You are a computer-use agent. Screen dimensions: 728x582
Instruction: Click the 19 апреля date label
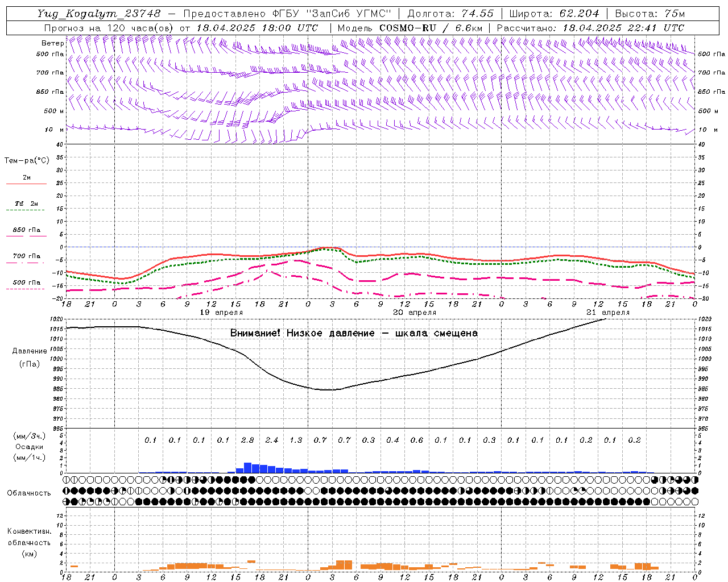221,313
